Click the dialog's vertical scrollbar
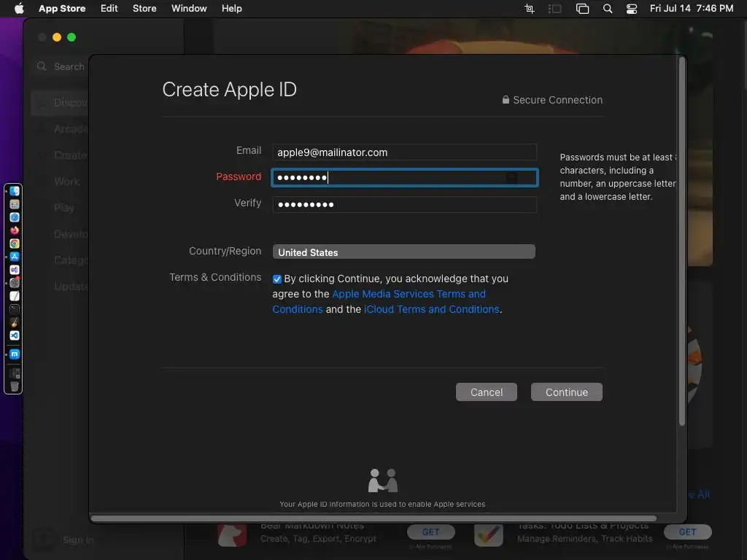Image resolution: width=747 pixels, height=560 pixels. click(x=682, y=241)
